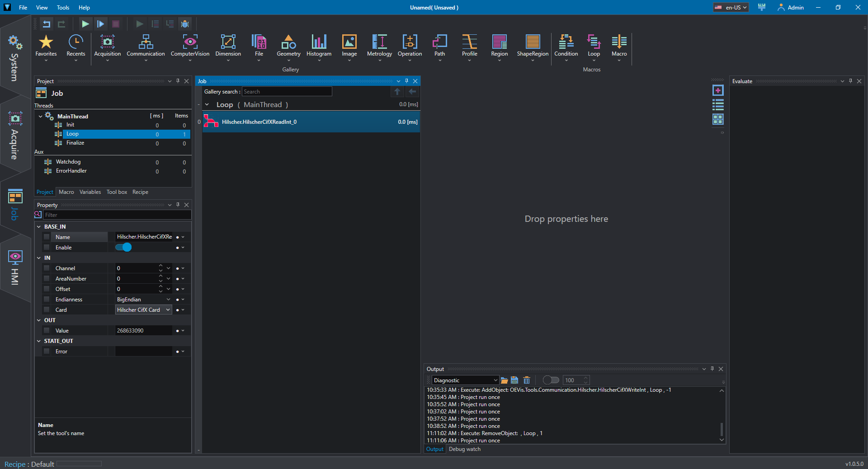Click the Gallery search field
This screenshot has width=868, height=469.
click(x=287, y=92)
